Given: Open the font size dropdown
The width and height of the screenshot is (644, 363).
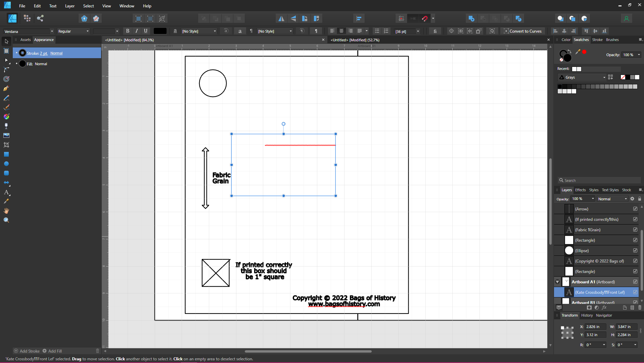Looking at the screenshot, I should tap(418, 31).
